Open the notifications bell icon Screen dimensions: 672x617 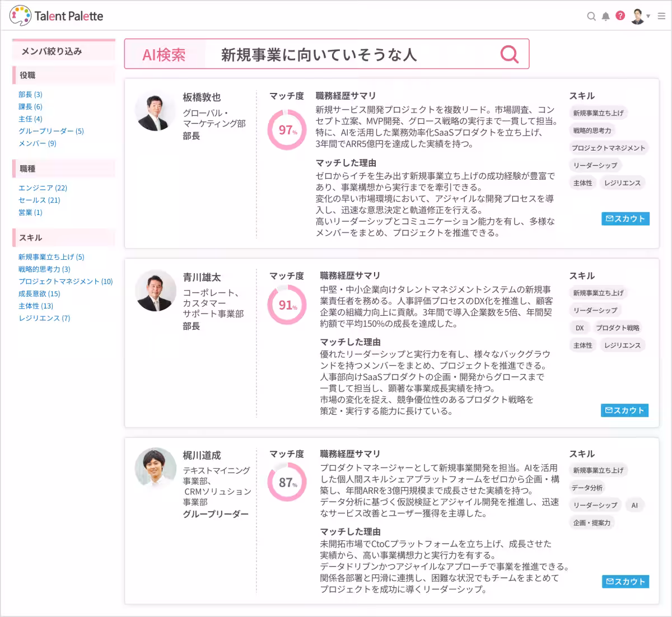coord(605,16)
